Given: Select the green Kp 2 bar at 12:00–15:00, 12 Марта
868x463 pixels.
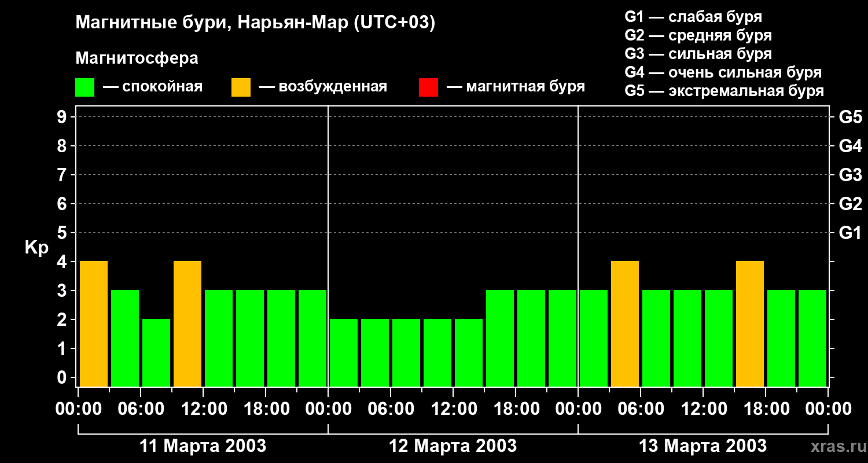Looking at the screenshot, I should point(469,352).
